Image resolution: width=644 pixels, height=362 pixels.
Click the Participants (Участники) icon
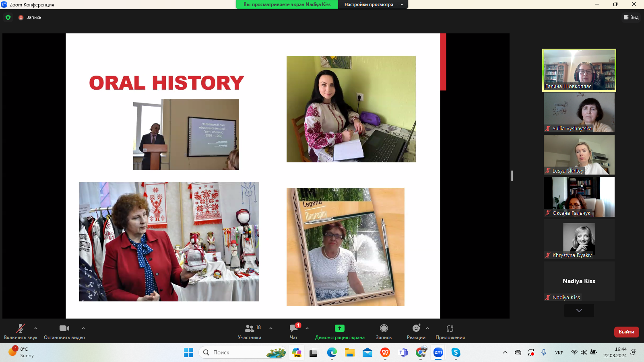click(x=250, y=329)
